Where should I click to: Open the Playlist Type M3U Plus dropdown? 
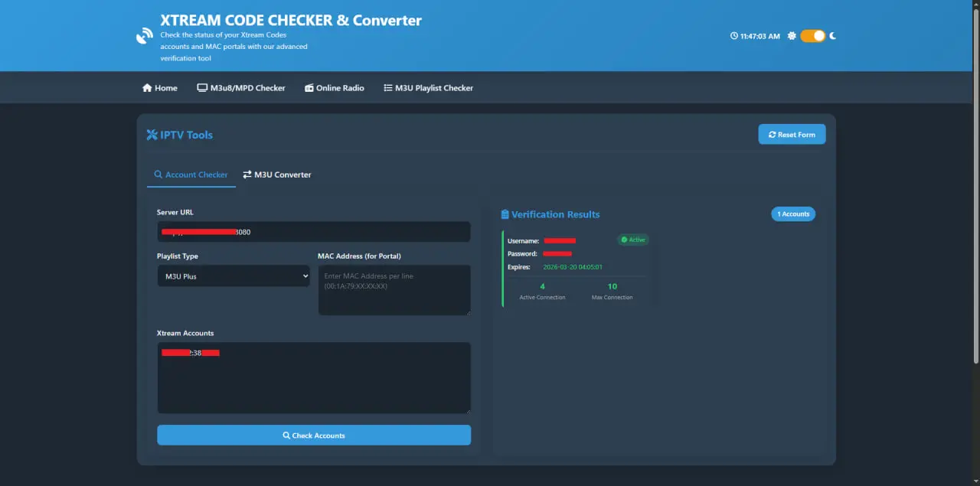(234, 276)
